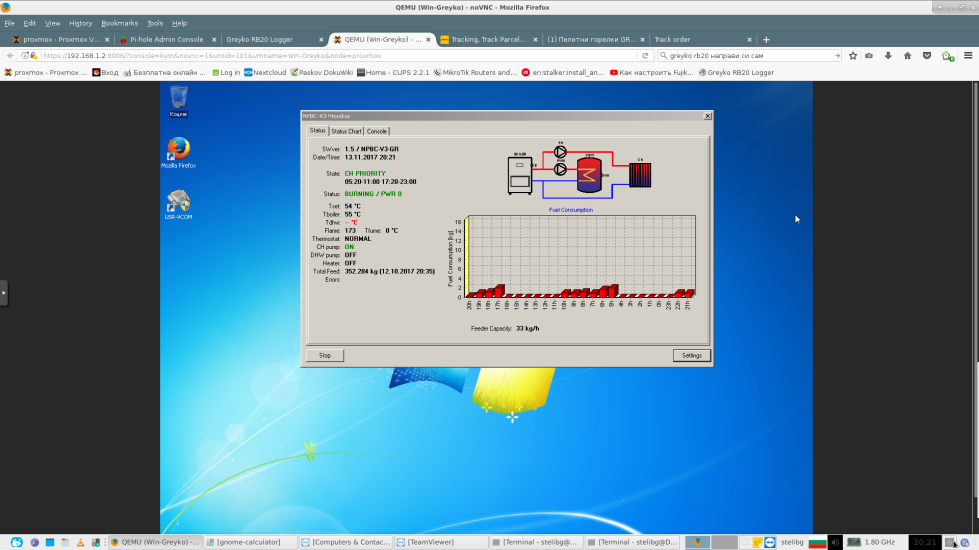979x550 pixels.
Task: Switch to the Console tab
Action: (x=377, y=131)
